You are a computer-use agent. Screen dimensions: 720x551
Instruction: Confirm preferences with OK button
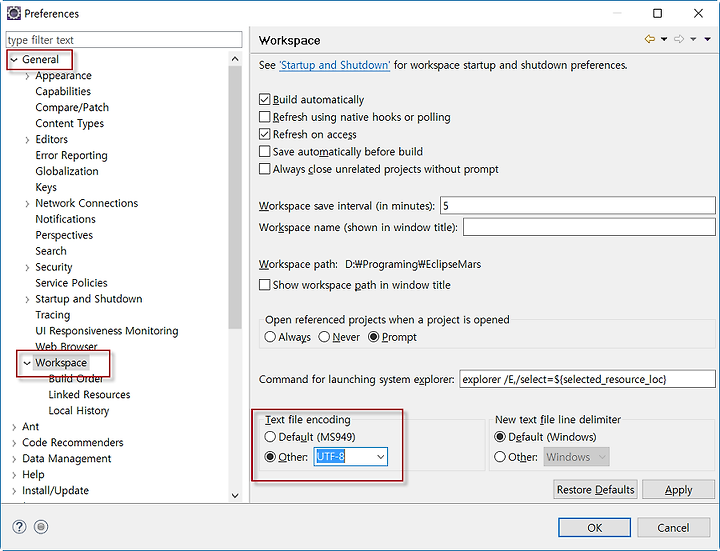(x=595, y=528)
